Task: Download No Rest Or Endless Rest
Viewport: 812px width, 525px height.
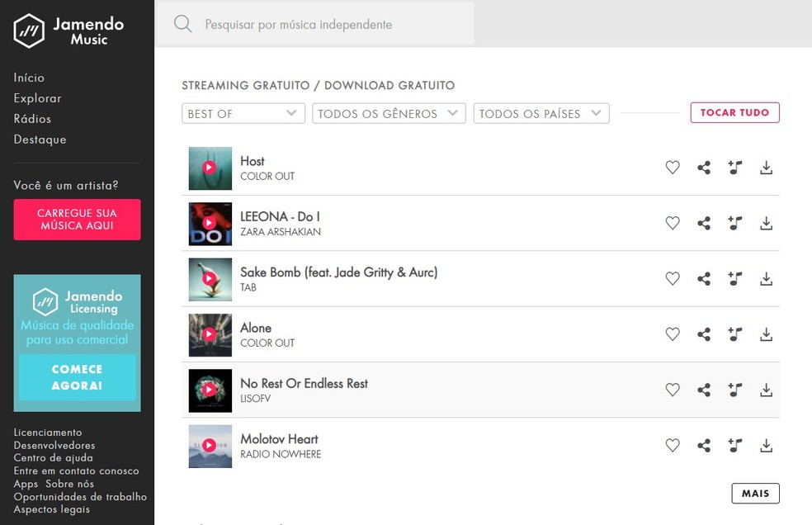Action: click(x=767, y=390)
